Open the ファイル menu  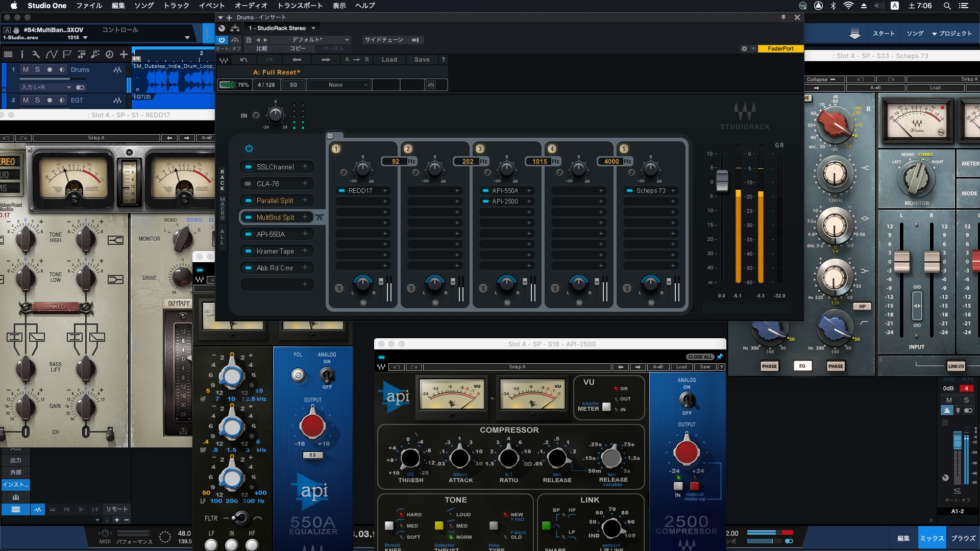pyautogui.click(x=89, y=6)
